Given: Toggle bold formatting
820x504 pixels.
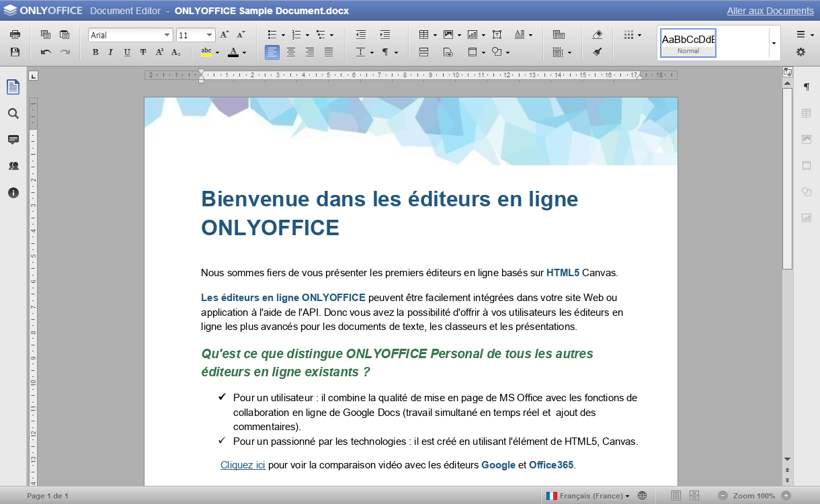Looking at the screenshot, I should click(x=95, y=52).
